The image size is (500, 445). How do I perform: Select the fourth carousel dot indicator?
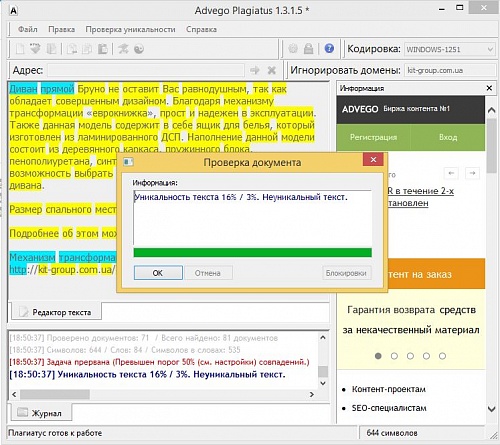point(426,356)
